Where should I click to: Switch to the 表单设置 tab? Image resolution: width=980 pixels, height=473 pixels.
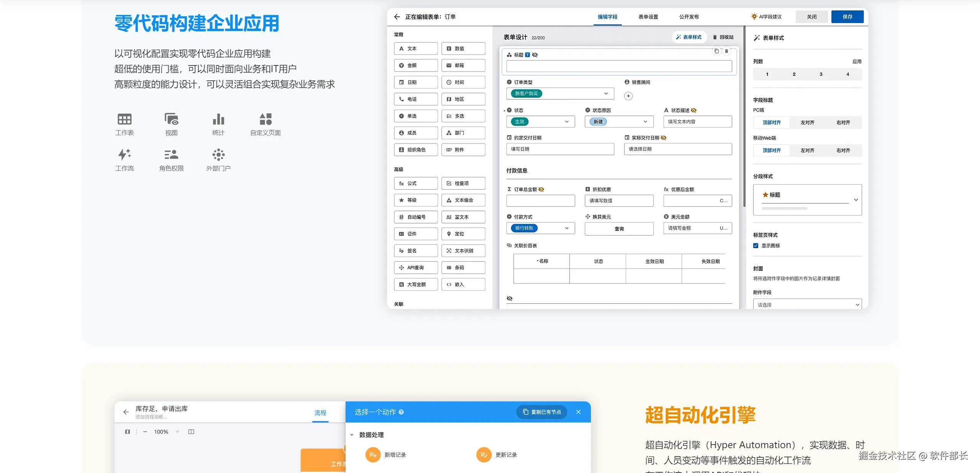648,17
